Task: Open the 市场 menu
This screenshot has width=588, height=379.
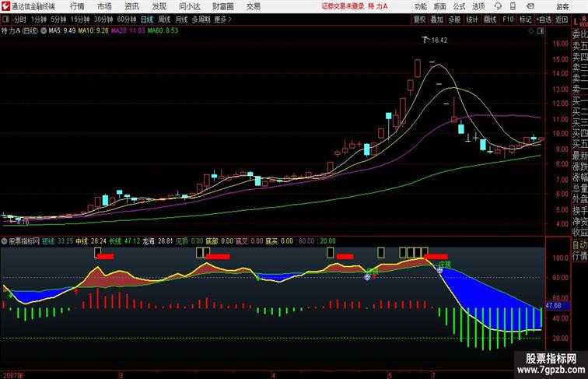Action: click(104, 6)
